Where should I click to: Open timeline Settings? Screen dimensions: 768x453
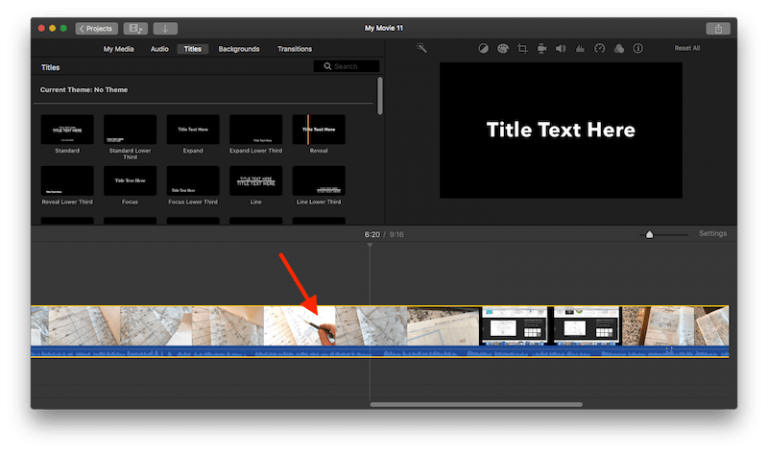coord(713,234)
